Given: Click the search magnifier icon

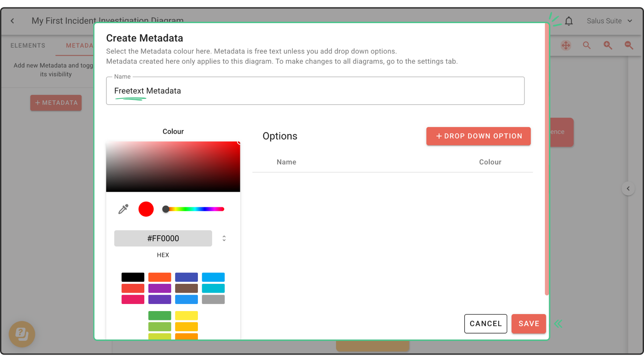Looking at the screenshot, I should (587, 45).
